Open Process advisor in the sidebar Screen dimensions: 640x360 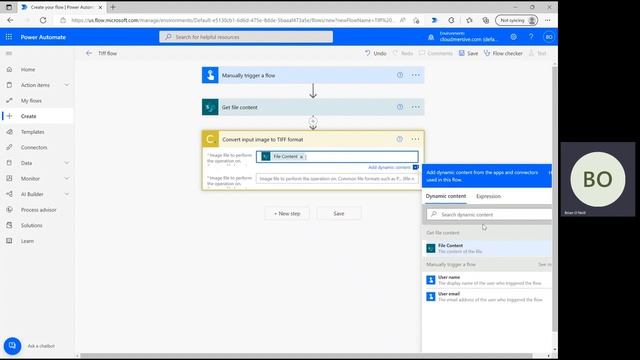point(38,210)
